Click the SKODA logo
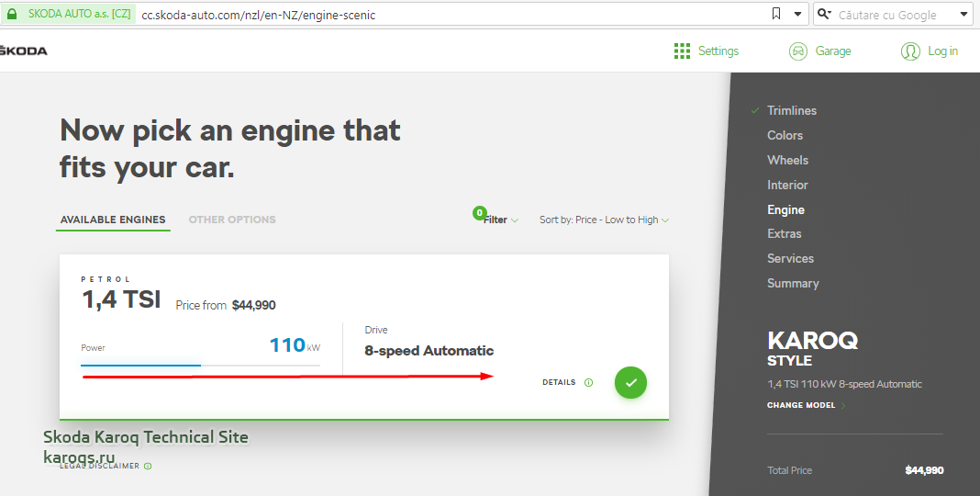980x496 pixels. (x=23, y=51)
